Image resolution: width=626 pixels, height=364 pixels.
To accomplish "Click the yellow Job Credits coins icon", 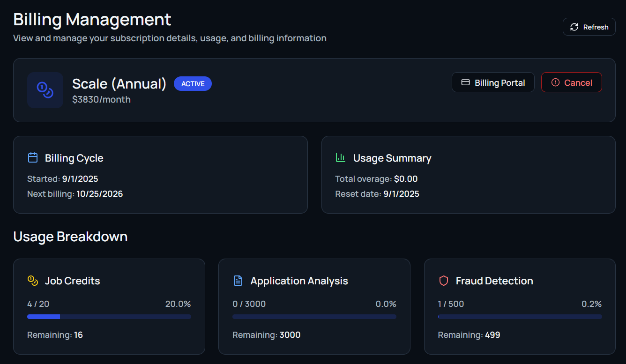I will tap(33, 281).
